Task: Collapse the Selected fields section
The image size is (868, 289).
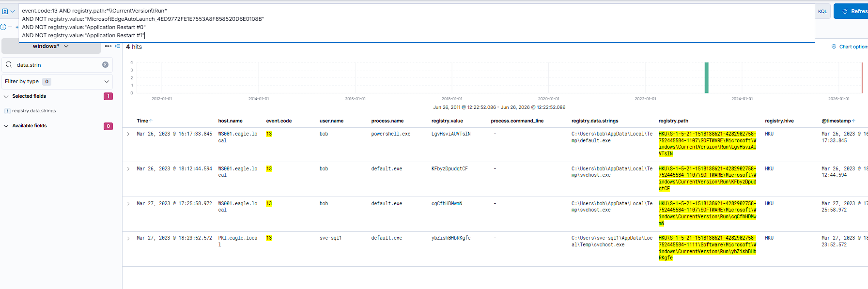Action: pyautogui.click(x=6, y=96)
